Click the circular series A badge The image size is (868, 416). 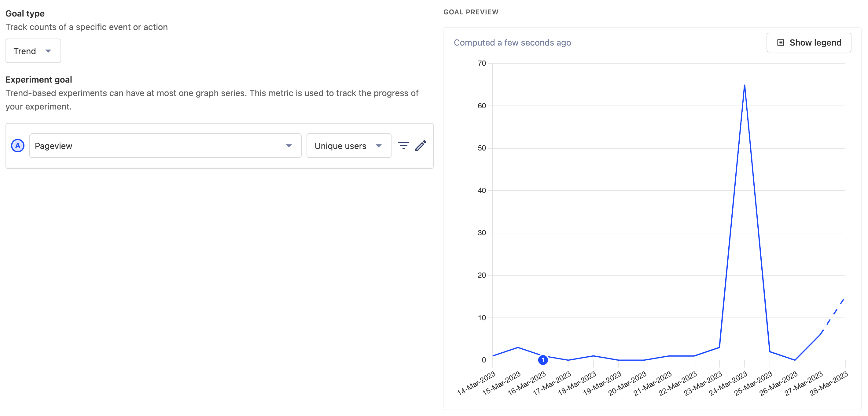tap(18, 146)
